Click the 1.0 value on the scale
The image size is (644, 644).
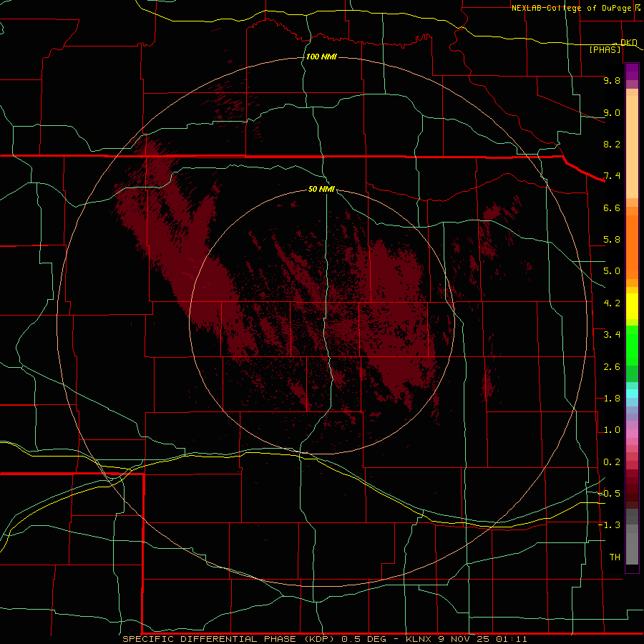click(612, 430)
